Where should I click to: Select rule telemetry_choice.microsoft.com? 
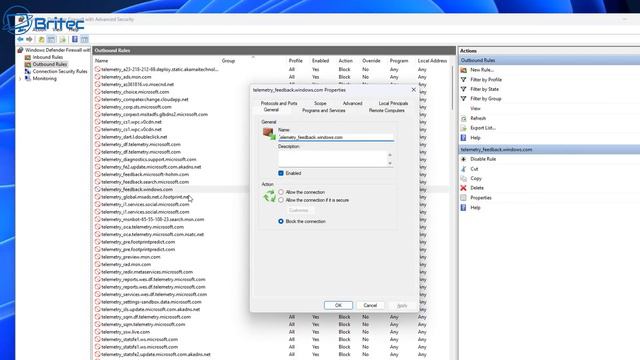135,92
